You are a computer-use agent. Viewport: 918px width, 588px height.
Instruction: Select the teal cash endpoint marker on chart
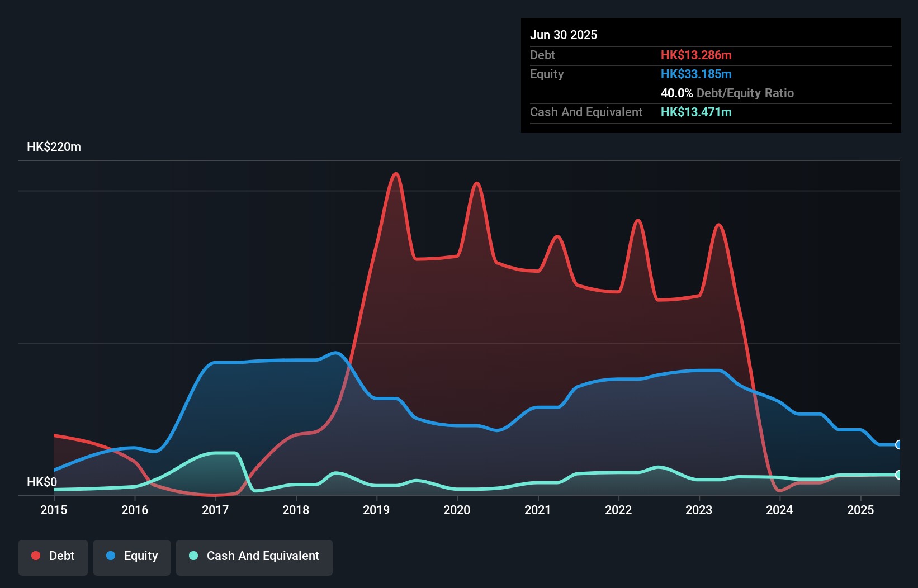tap(898, 475)
